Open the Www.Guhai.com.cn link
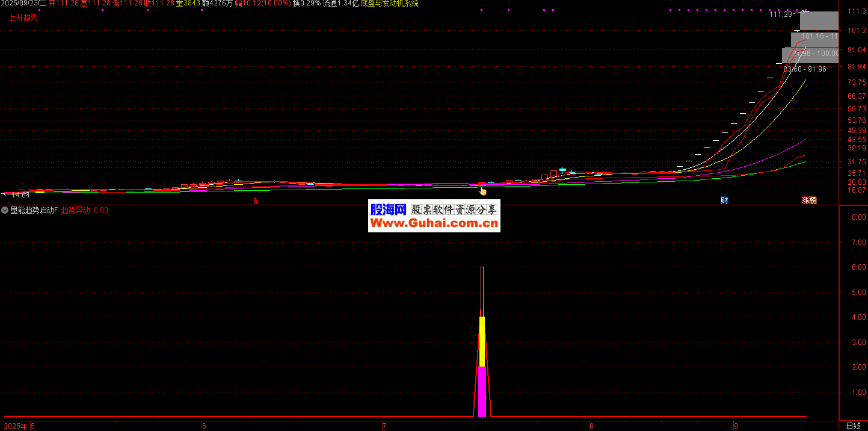The width and height of the screenshot is (868, 431). pyautogui.click(x=434, y=223)
